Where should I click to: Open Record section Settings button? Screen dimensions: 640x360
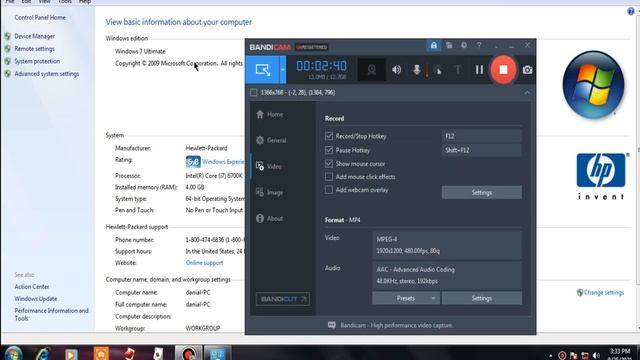click(482, 192)
